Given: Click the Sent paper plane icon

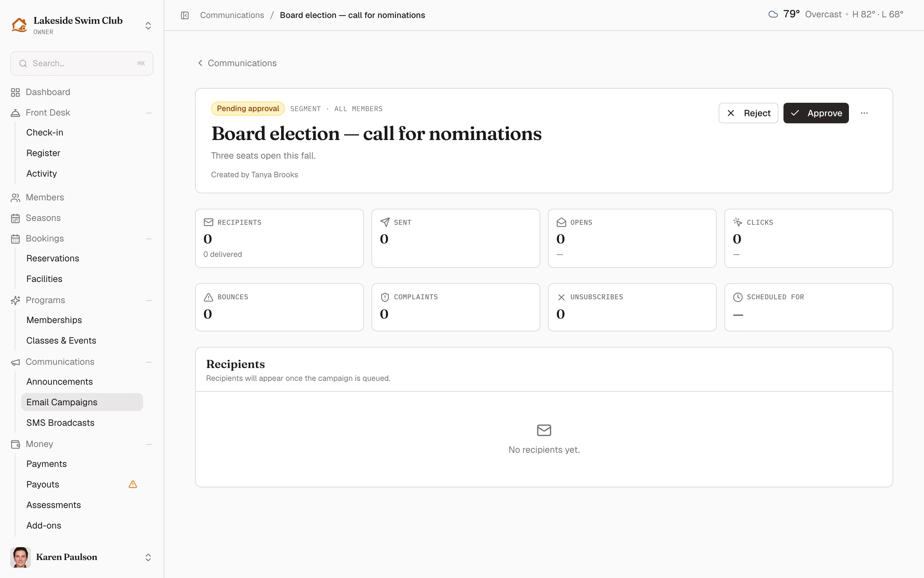Looking at the screenshot, I should (x=385, y=222).
